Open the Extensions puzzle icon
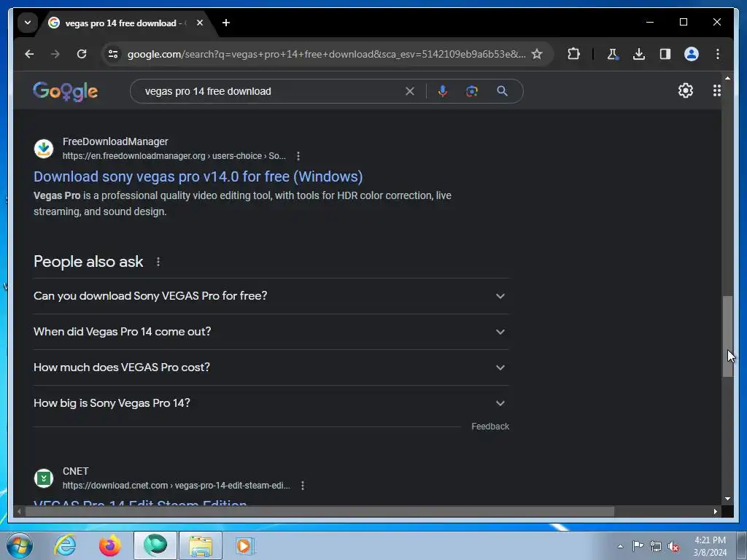This screenshot has width=747, height=560. click(x=573, y=54)
